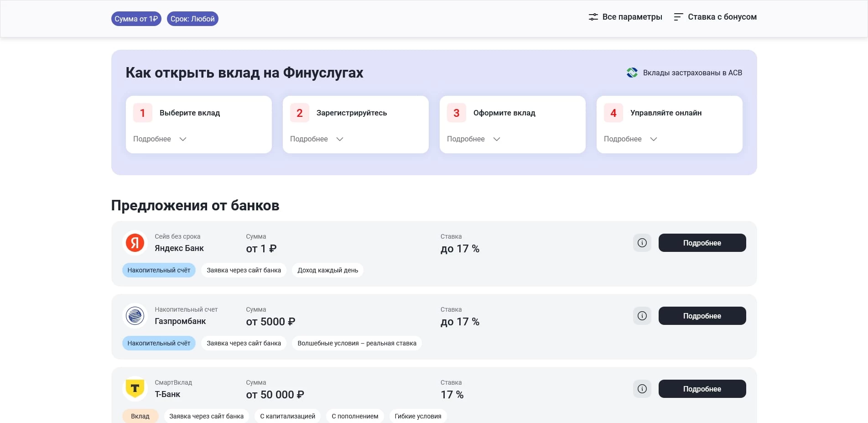Expand Подробнее under Выберите вклад step

pyautogui.click(x=159, y=139)
